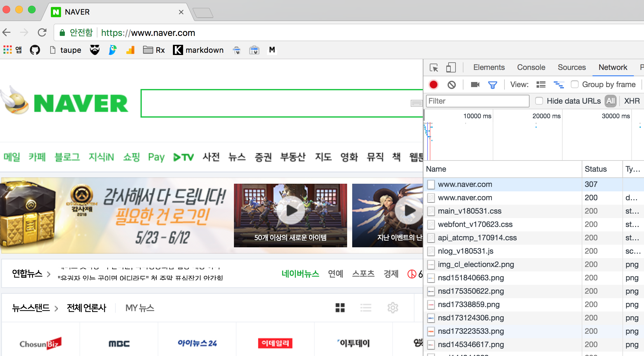
Task: Expand the 연합뉴스 section chevron
Action: (x=49, y=274)
